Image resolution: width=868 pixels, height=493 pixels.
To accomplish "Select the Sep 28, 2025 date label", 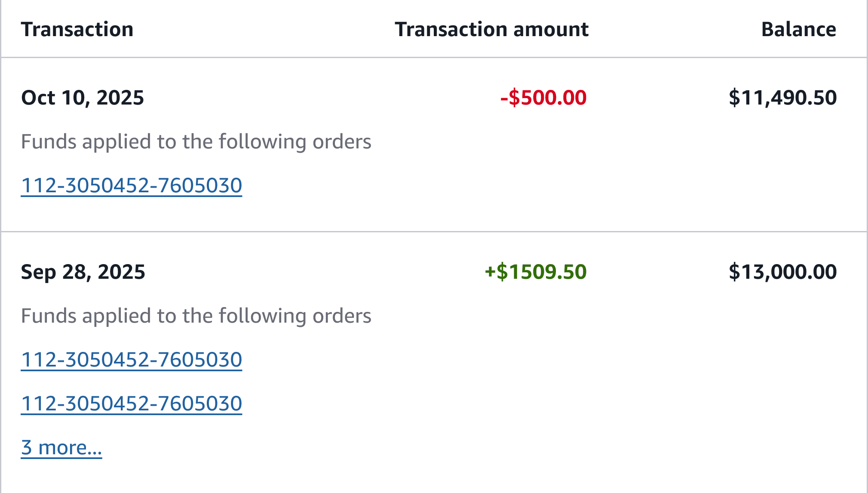I will pos(83,272).
